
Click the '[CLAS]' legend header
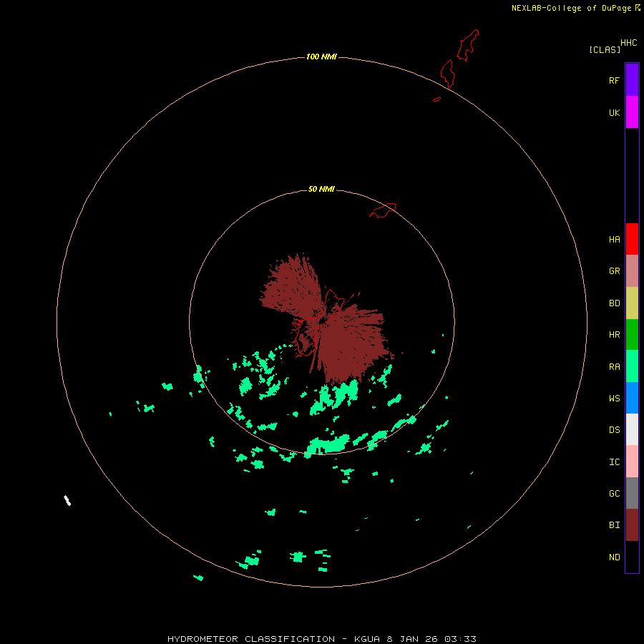coord(605,49)
